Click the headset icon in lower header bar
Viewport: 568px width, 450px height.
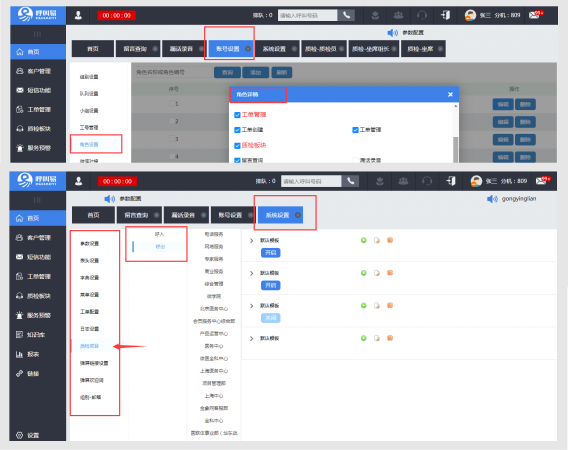pos(427,181)
